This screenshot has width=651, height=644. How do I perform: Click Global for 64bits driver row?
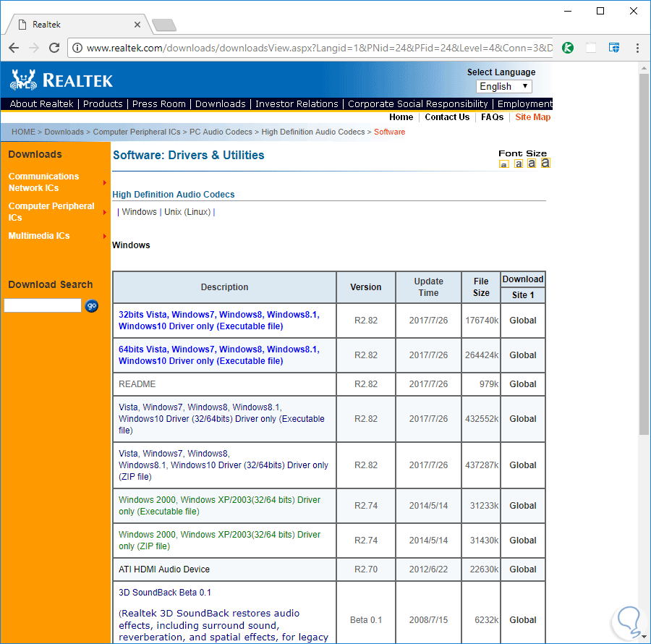coord(523,355)
